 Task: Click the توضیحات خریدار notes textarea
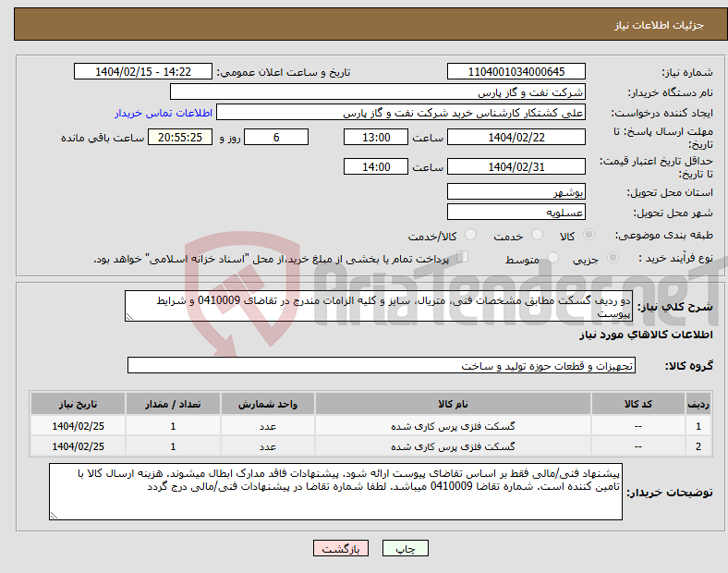point(335,492)
